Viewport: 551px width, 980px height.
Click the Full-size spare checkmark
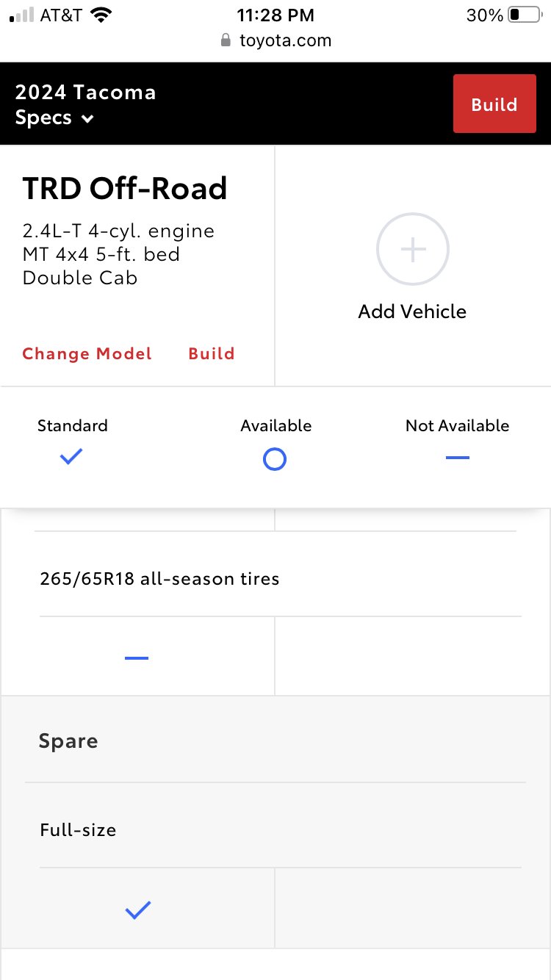click(137, 910)
